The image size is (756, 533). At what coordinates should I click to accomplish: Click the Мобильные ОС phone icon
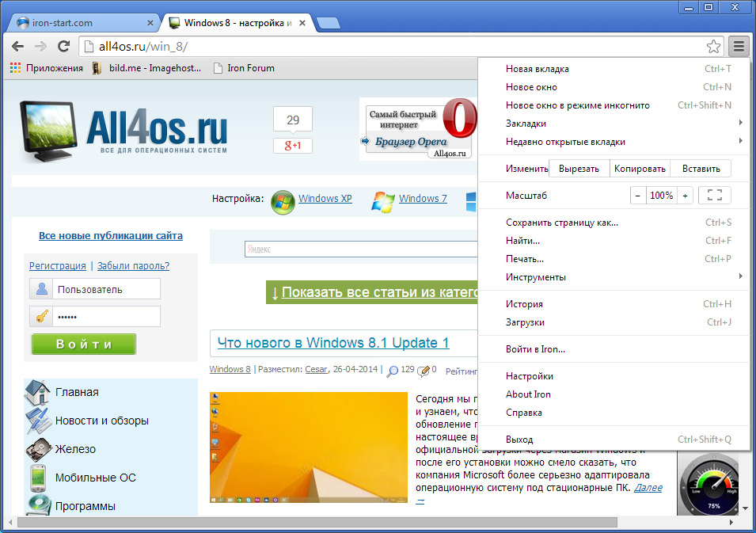click(38, 478)
